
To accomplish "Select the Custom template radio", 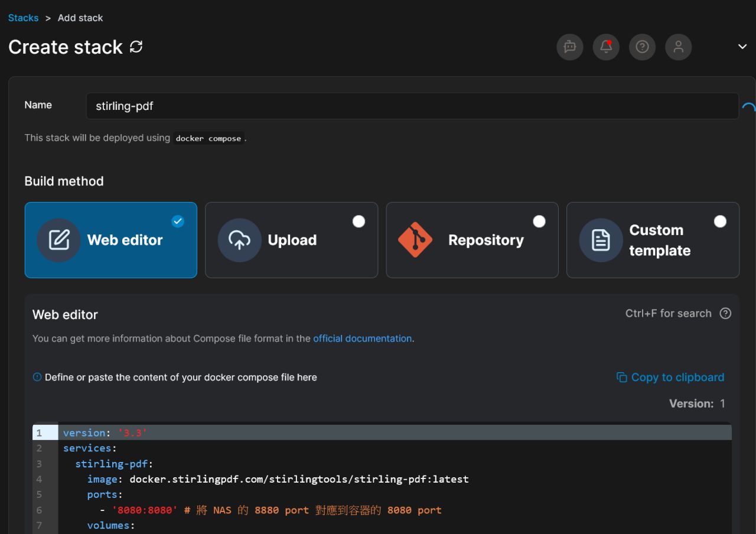I will (720, 221).
